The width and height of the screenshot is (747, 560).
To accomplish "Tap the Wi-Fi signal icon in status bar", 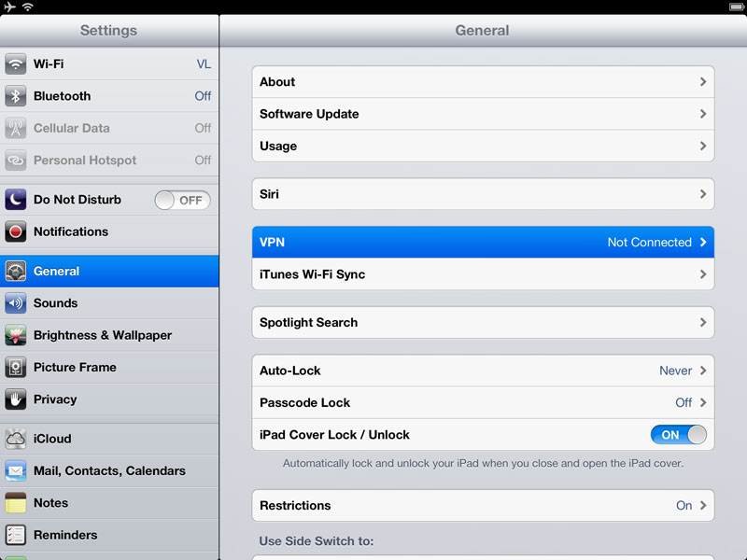I will (28, 7).
